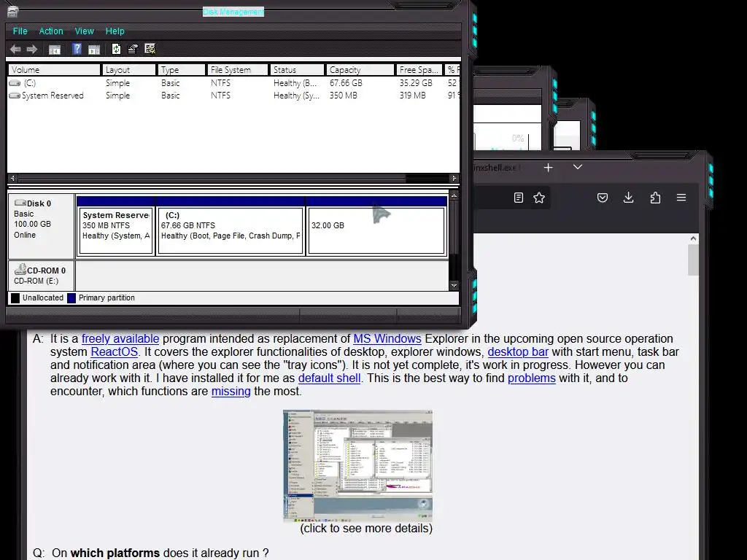Image resolution: width=747 pixels, height=560 pixels.
Task: Open the "default shell" link
Action: coord(329,378)
